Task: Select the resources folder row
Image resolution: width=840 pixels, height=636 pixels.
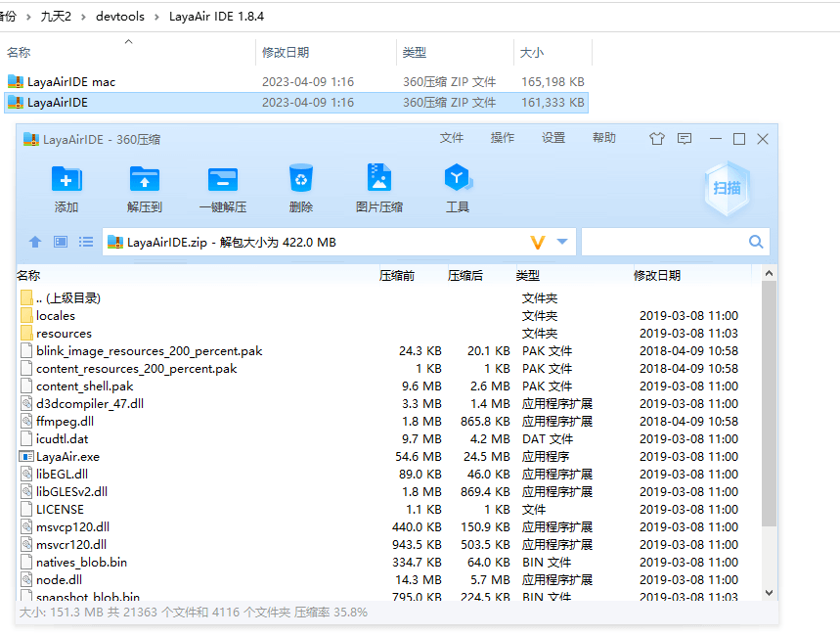Action: point(388,333)
